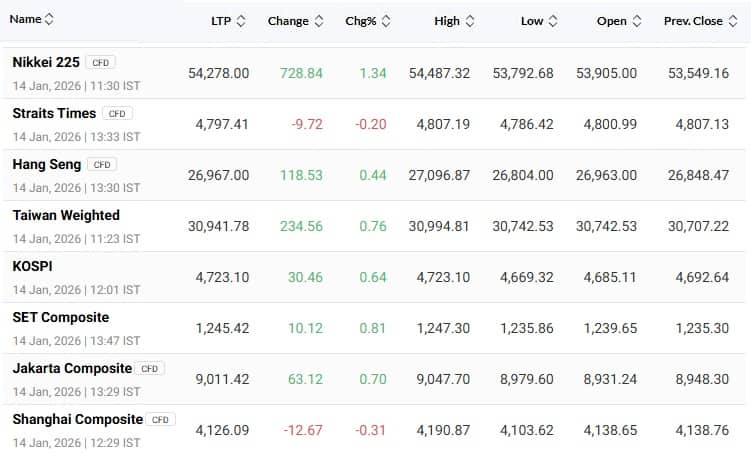Select Straits Times low value 4,786.42
This screenshot has height=457, width=751.
[527, 125]
